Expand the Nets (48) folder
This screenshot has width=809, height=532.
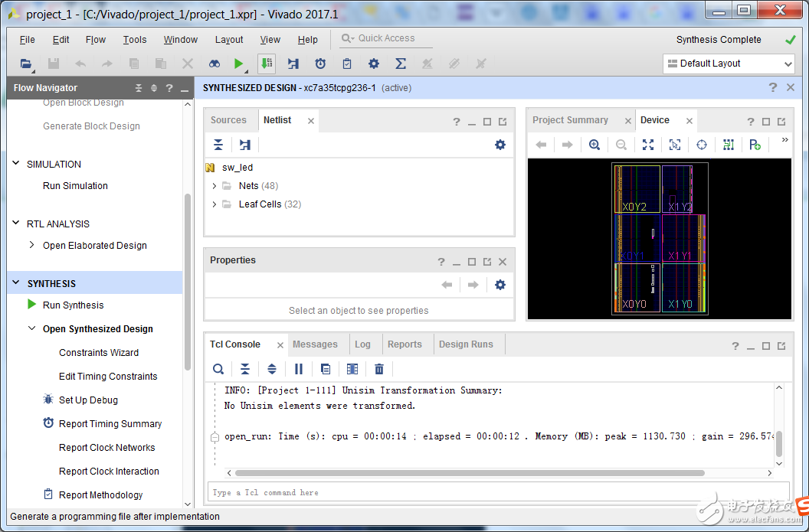point(215,186)
